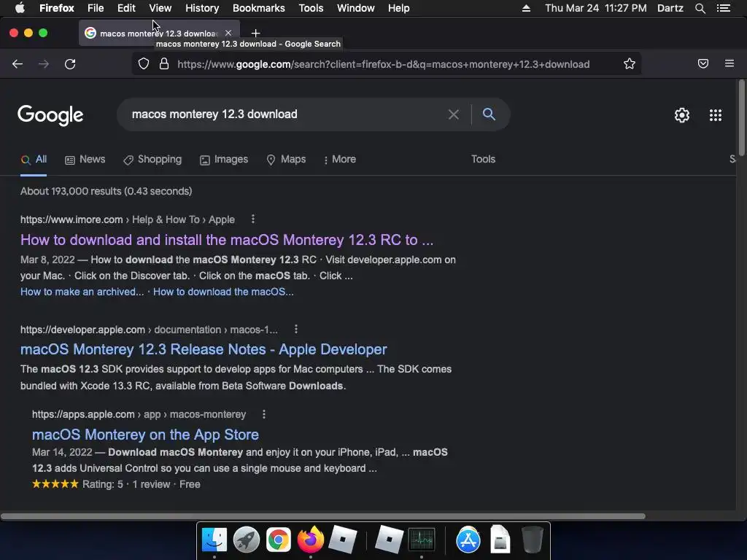The width and height of the screenshot is (747, 560).
Task: Open Google Chrome from the dock
Action: pyautogui.click(x=278, y=540)
